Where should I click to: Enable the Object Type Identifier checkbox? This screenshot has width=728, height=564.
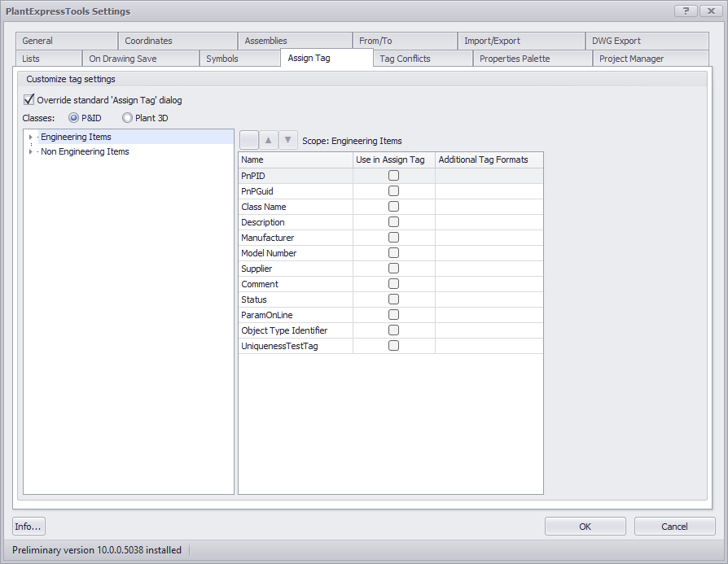pos(393,330)
